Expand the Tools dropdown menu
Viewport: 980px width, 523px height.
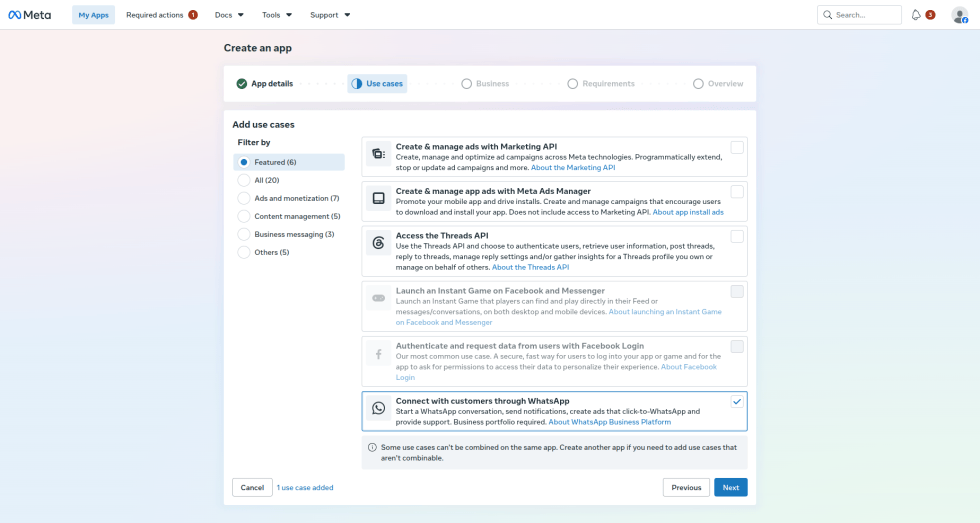(x=276, y=15)
